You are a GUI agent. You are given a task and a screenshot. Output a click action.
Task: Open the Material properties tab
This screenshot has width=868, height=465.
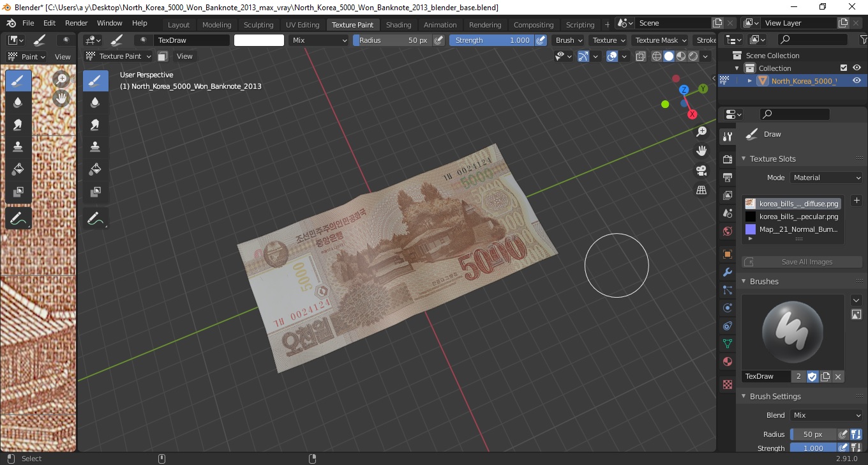(727, 362)
